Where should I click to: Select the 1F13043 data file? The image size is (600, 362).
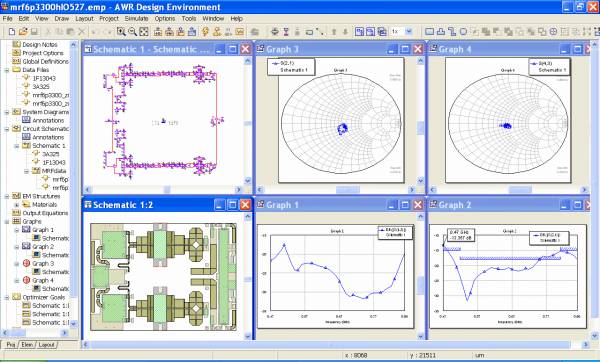44,78
